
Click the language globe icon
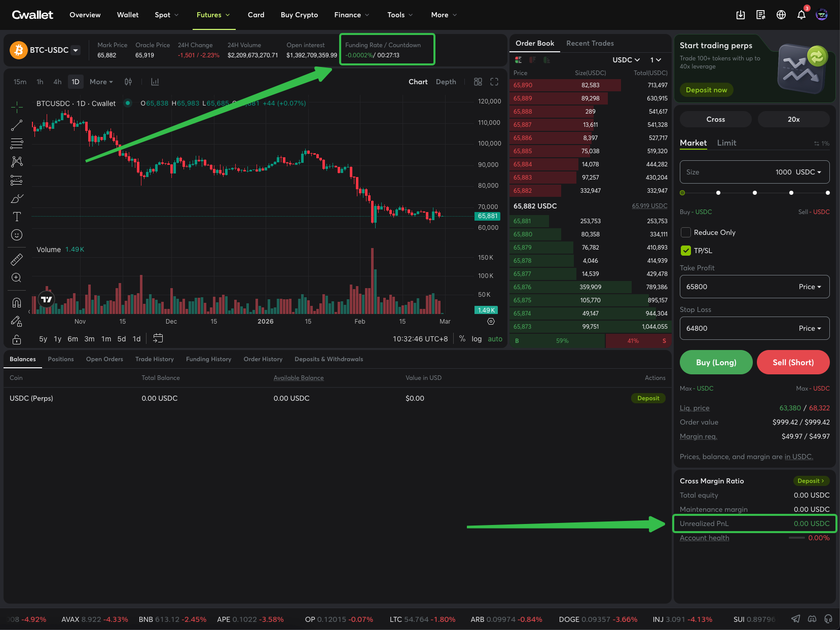pos(781,15)
